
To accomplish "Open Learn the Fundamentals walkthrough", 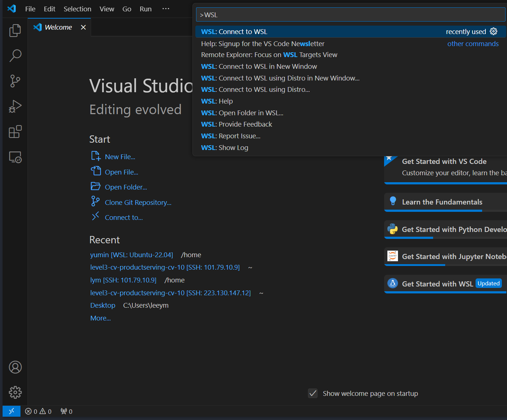I will point(446,202).
